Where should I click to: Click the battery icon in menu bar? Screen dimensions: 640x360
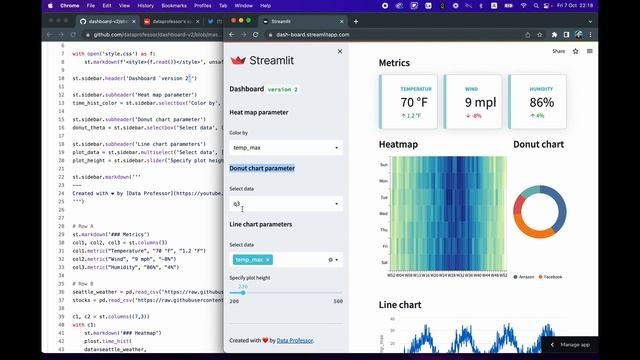pos(509,6)
